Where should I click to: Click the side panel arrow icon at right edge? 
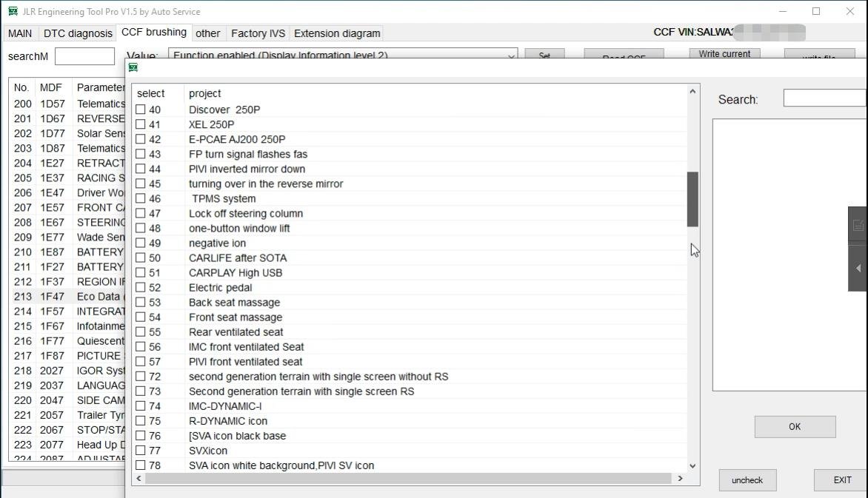click(x=858, y=268)
